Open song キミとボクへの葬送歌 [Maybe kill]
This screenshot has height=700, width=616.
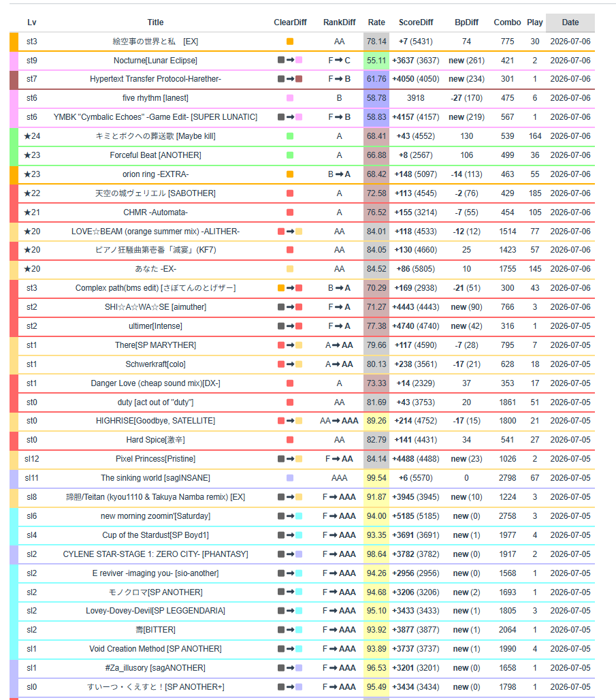click(155, 136)
